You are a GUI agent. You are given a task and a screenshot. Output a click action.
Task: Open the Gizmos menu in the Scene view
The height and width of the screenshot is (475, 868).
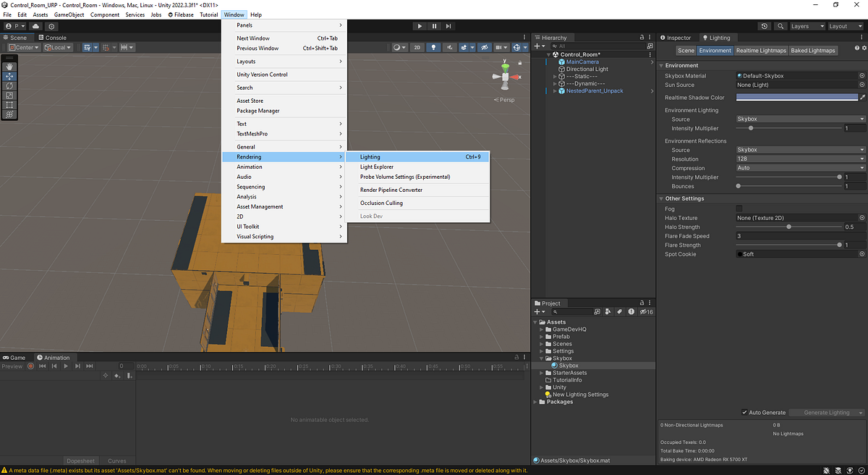(525, 47)
